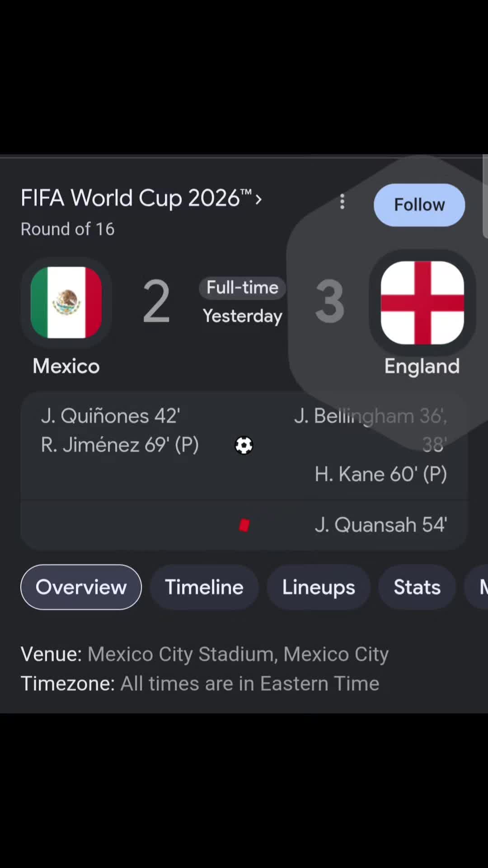Switch to the Timeline tab
488x868 pixels.
[x=204, y=587]
